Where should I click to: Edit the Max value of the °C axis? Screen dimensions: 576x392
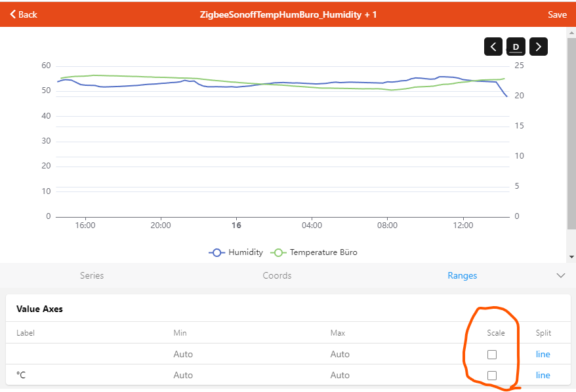point(340,376)
